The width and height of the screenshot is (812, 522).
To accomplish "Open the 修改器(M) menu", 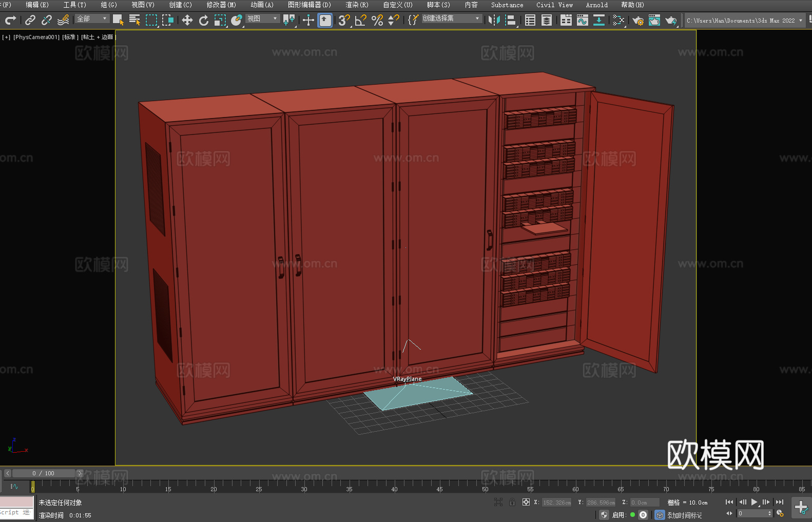I will click(x=221, y=5).
